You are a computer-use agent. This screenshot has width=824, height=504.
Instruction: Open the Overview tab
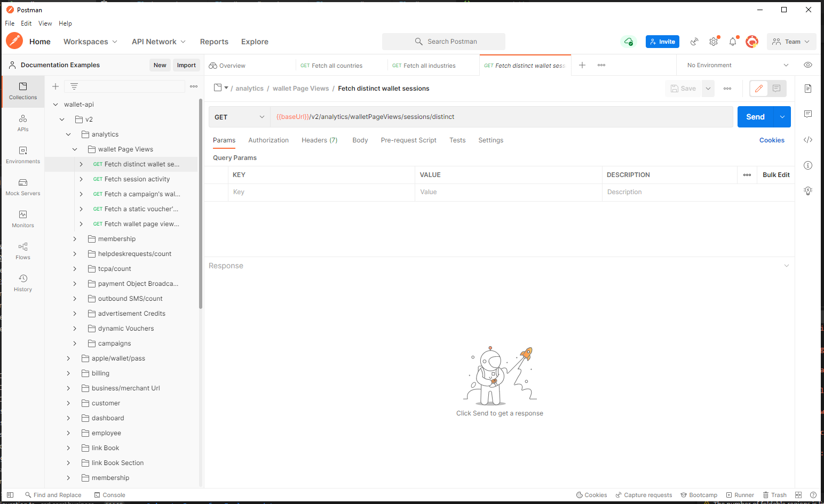(x=227, y=66)
